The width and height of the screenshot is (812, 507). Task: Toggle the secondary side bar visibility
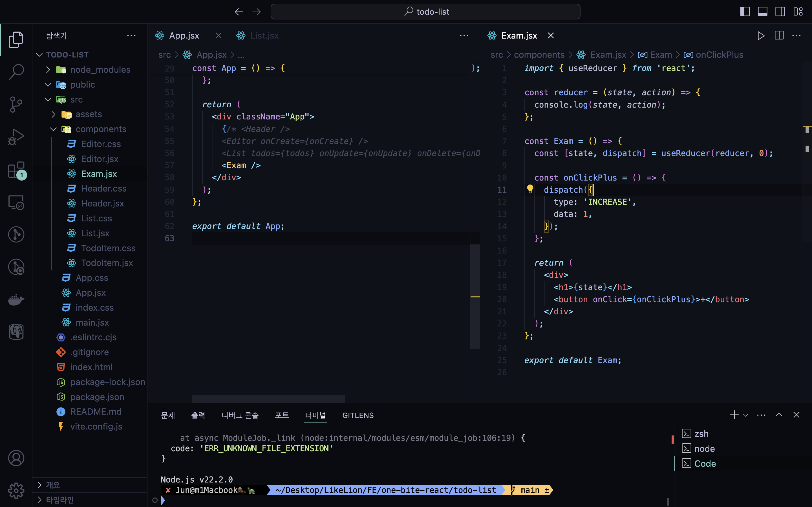pyautogui.click(x=780, y=12)
